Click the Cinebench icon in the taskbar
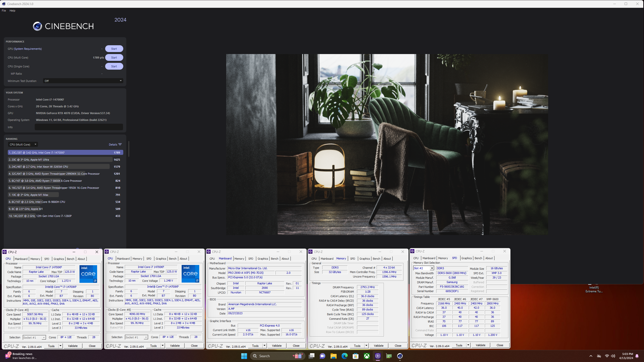644x362 pixels. click(x=400, y=356)
